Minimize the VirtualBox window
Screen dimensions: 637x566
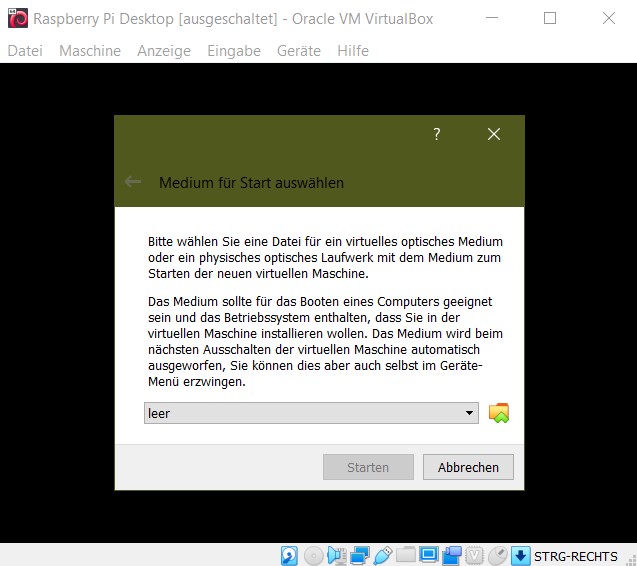tap(492, 18)
